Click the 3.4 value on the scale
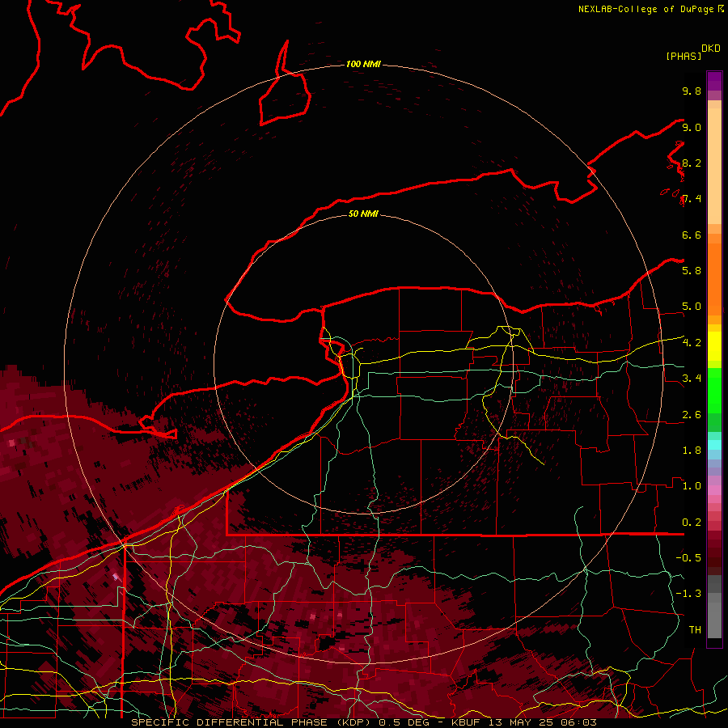The width and height of the screenshot is (728, 728). click(x=692, y=379)
